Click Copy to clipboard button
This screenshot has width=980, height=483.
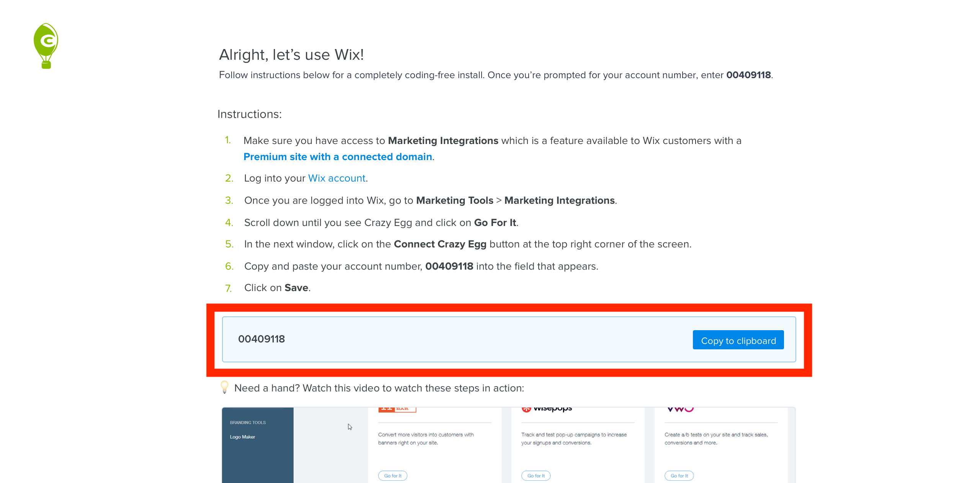point(738,340)
